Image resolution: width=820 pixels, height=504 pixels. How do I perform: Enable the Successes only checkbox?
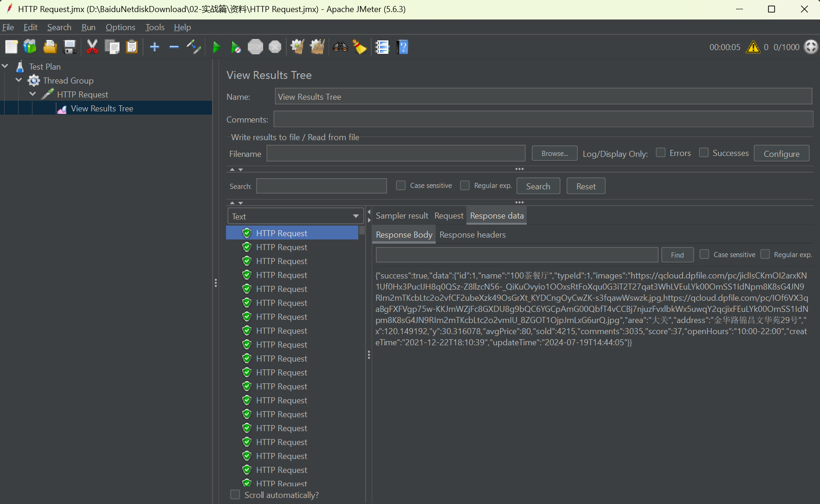click(x=704, y=153)
